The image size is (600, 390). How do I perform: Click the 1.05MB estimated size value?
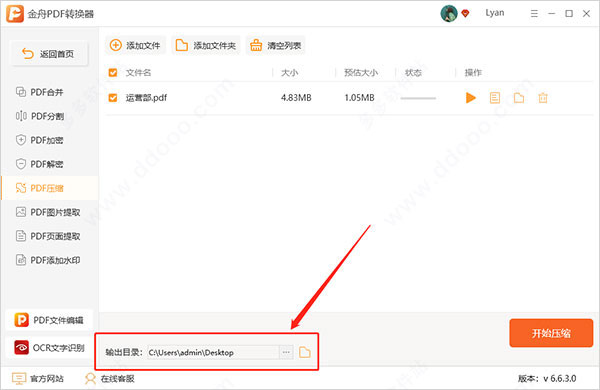359,98
